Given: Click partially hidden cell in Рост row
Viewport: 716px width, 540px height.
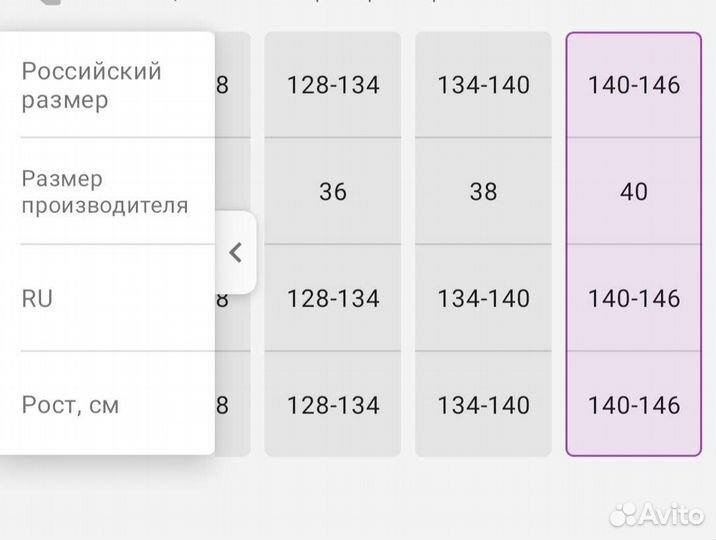Looking at the screenshot, I should (x=232, y=405).
